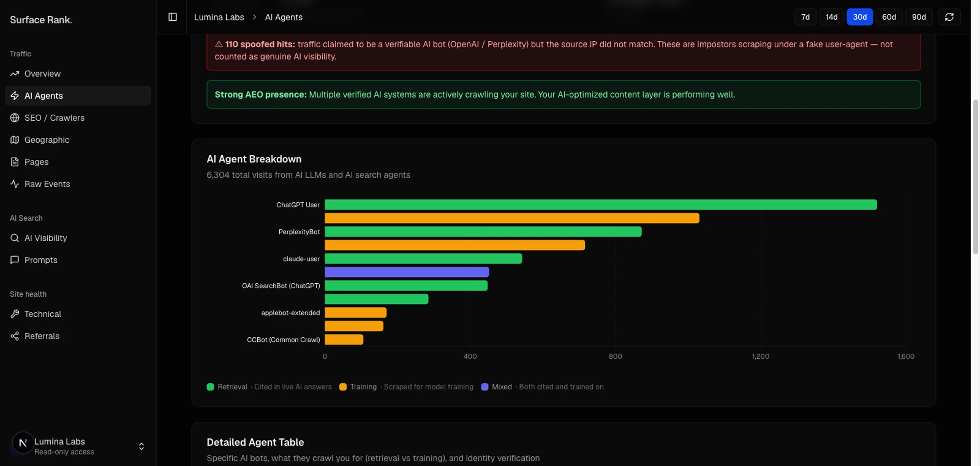Click the purple Mixed chart bar

(x=407, y=272)
